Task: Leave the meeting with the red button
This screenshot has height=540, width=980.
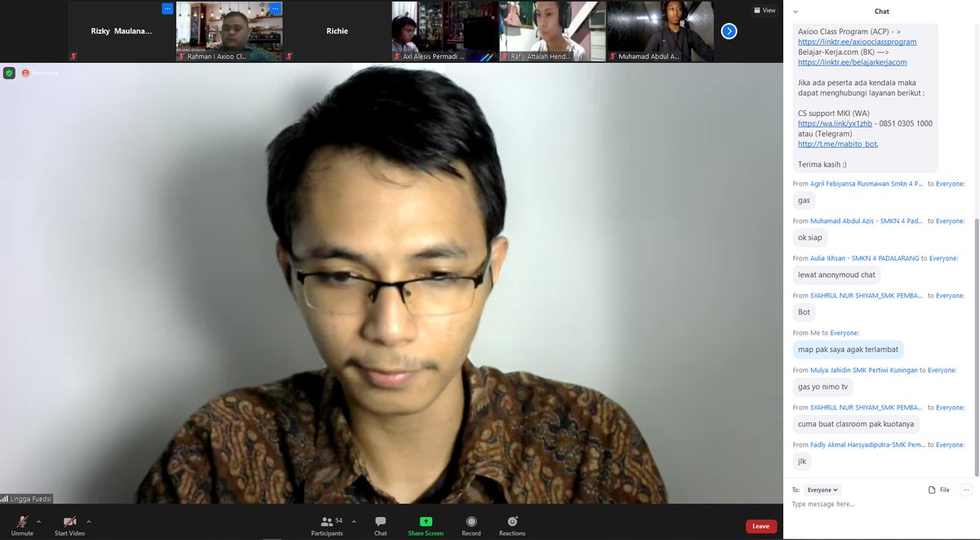Action: coord(760,526)
